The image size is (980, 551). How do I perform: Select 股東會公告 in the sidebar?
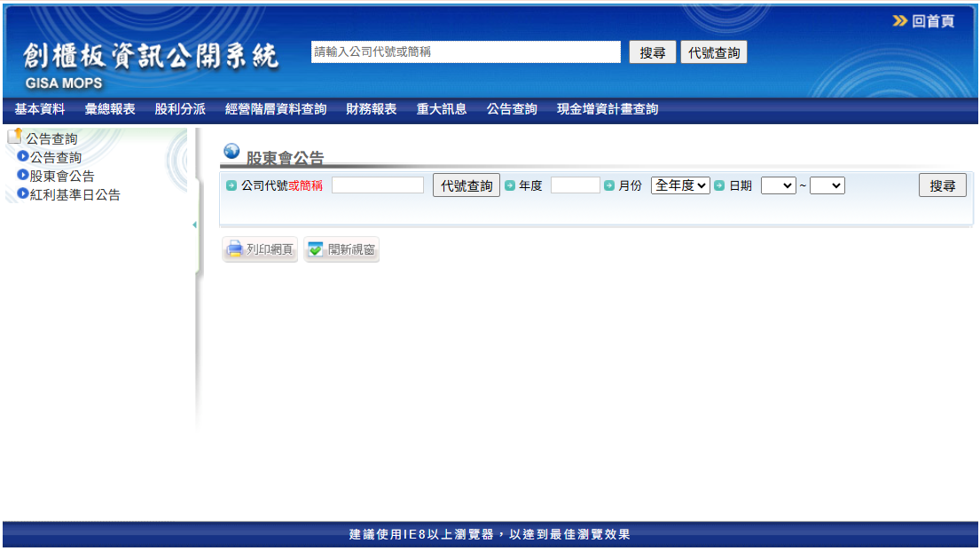click(62, 177)
